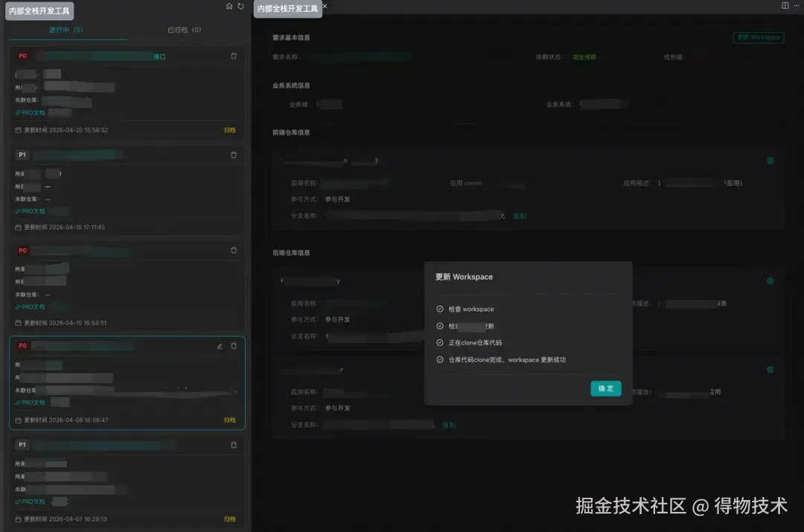Open PRD文档 link in the 2026-04-15 16:54:51 card
Screen dimensions: 804x532
coord(31,307)
